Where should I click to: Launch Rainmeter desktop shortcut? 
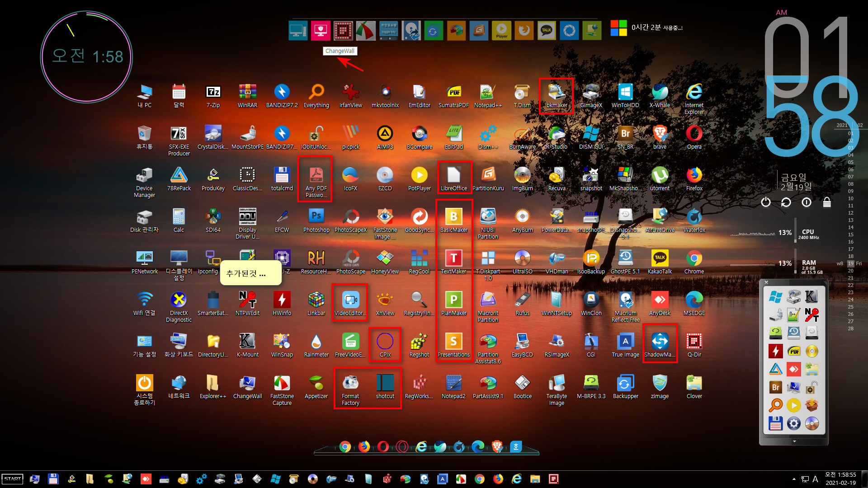[316, 345]
